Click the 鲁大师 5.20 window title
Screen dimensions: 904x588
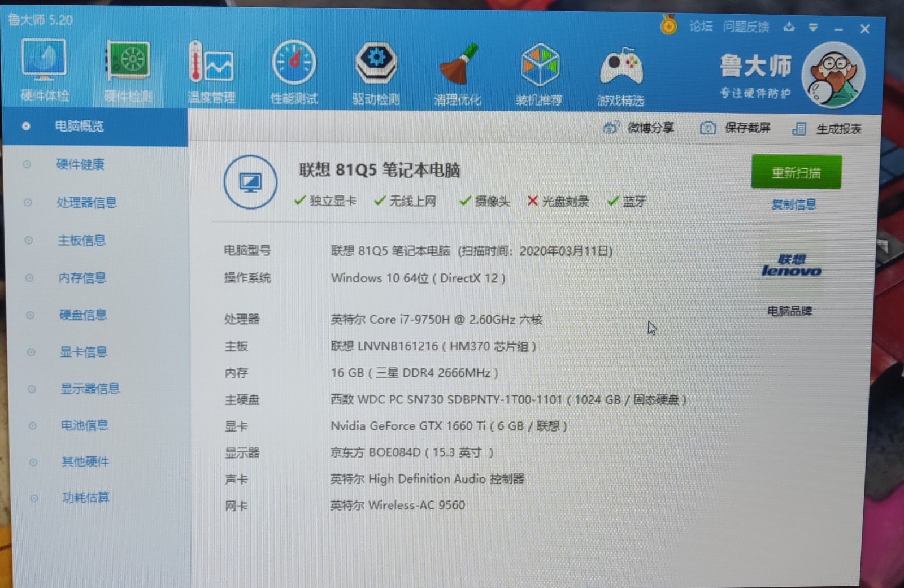41,20
